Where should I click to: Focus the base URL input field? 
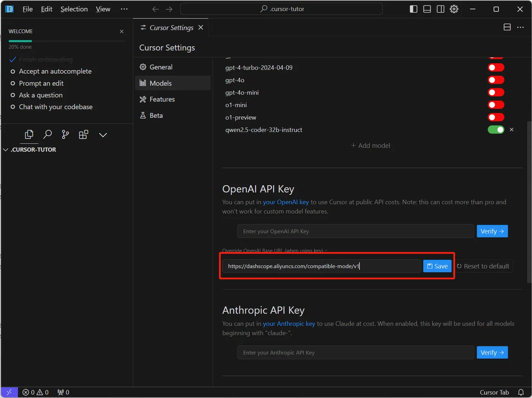point(321,266)
